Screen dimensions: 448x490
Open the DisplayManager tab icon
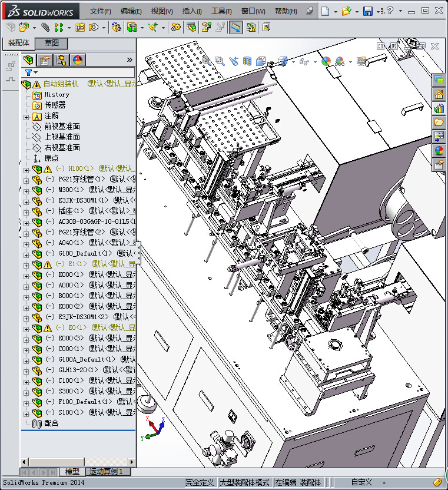[x=78, y=59]
